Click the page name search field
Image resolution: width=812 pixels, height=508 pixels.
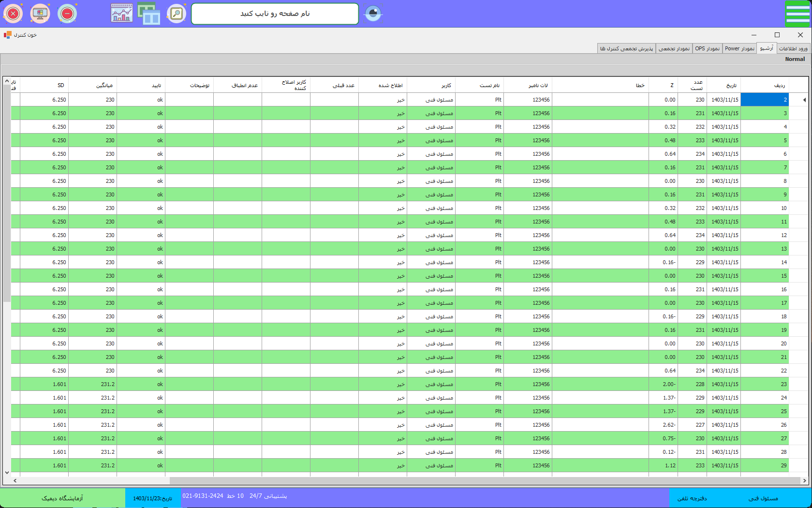pyautogui.click(x=275, y=14)
